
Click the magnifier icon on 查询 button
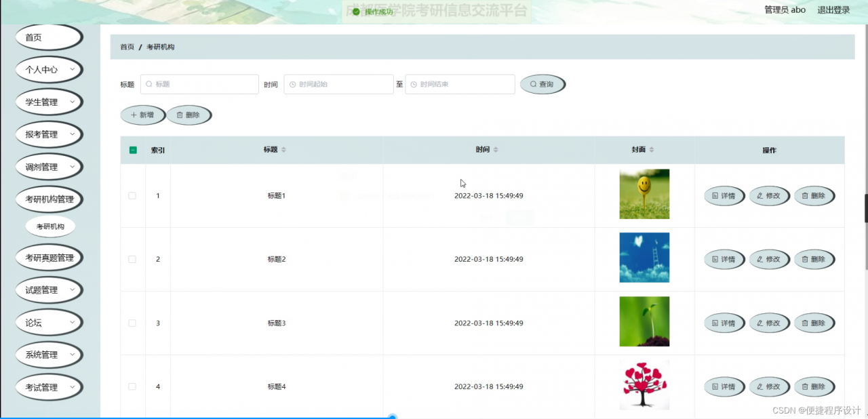click(x=535, y=84)
